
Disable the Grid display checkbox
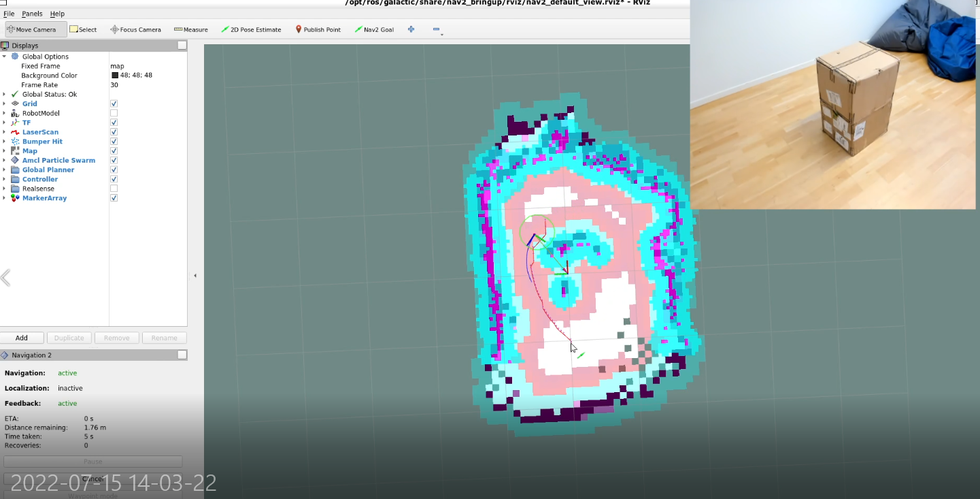point(114,103)
